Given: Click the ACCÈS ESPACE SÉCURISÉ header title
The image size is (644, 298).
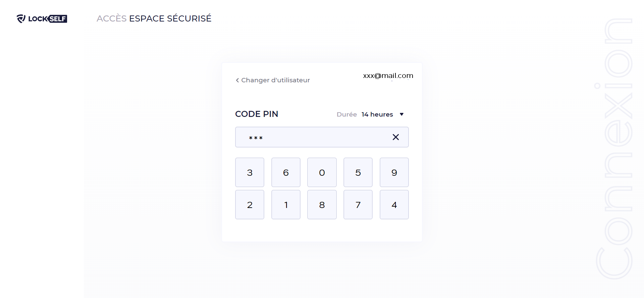Looking at the screenshot, I should pyautogui.click(x=154, y=18).
